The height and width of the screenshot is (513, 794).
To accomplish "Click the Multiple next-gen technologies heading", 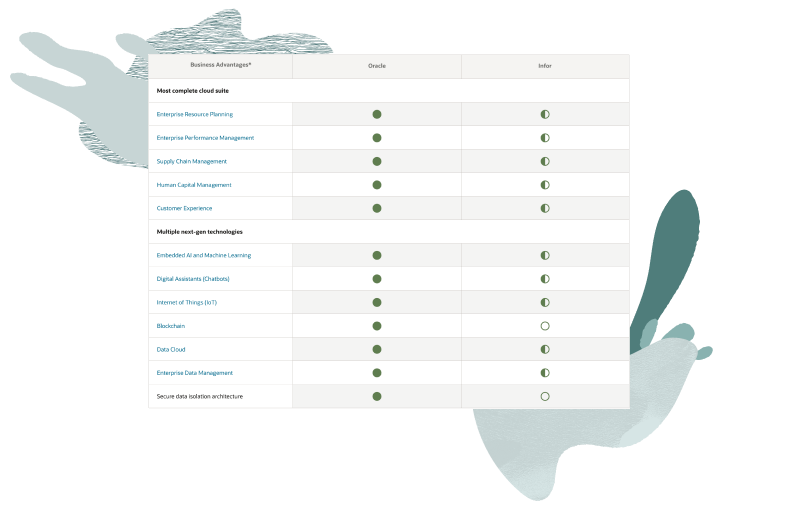I will coord(200,232).
